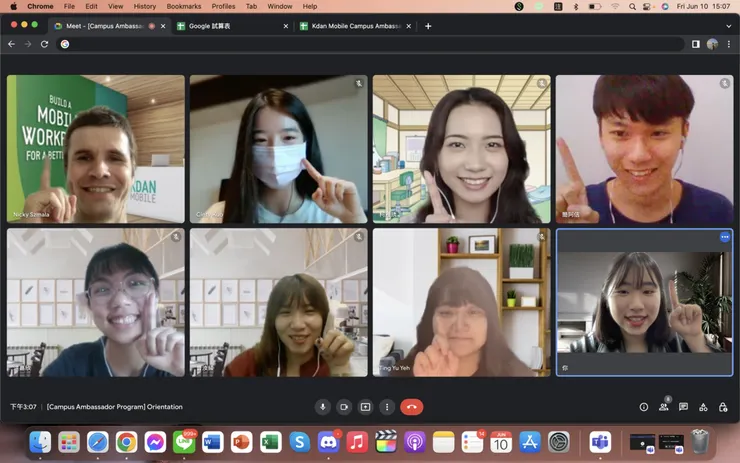Open Microsoft Word from the Dock
740x463 pixels.
point(213,442)
